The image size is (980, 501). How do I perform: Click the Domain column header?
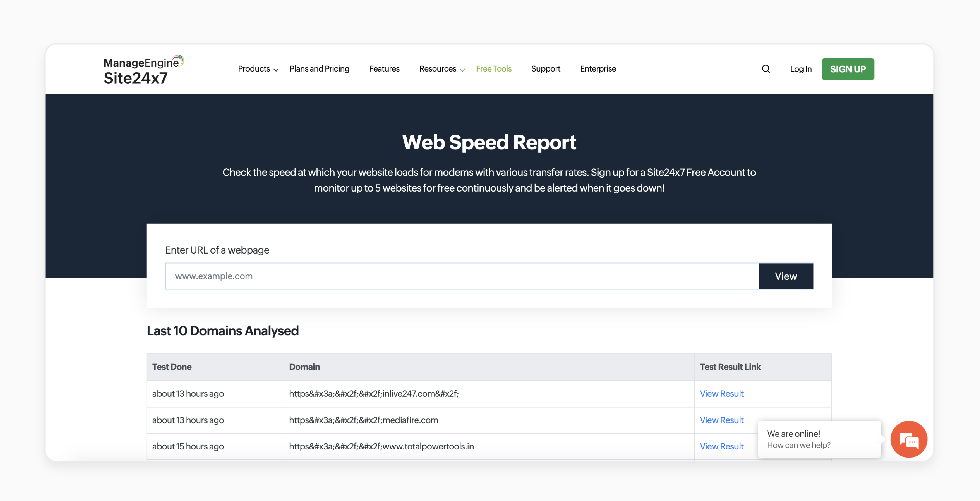pyautogui.click(x=489, y=367)
